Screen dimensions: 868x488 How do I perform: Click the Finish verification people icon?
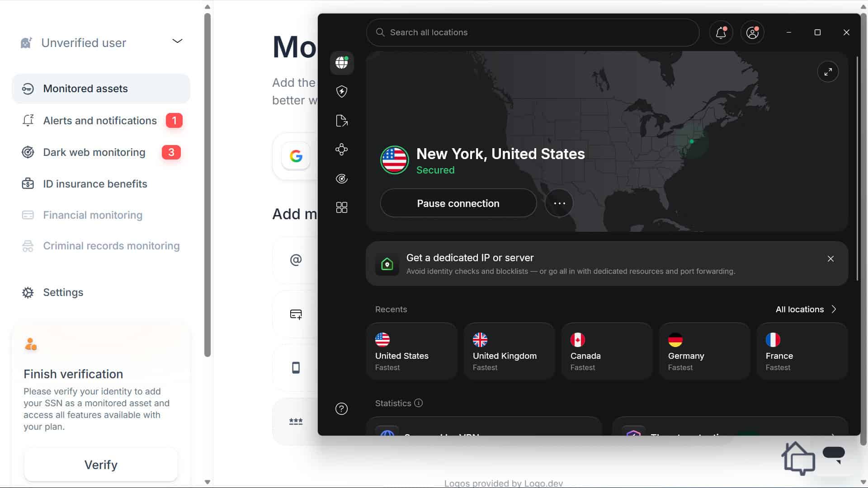point(31,344)
